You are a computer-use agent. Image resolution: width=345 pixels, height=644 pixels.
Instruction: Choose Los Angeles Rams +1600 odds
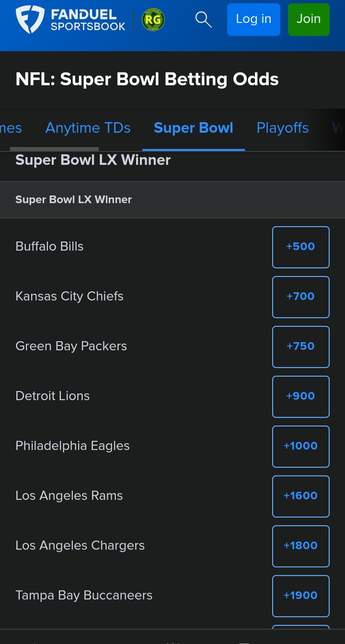(300, 496)
